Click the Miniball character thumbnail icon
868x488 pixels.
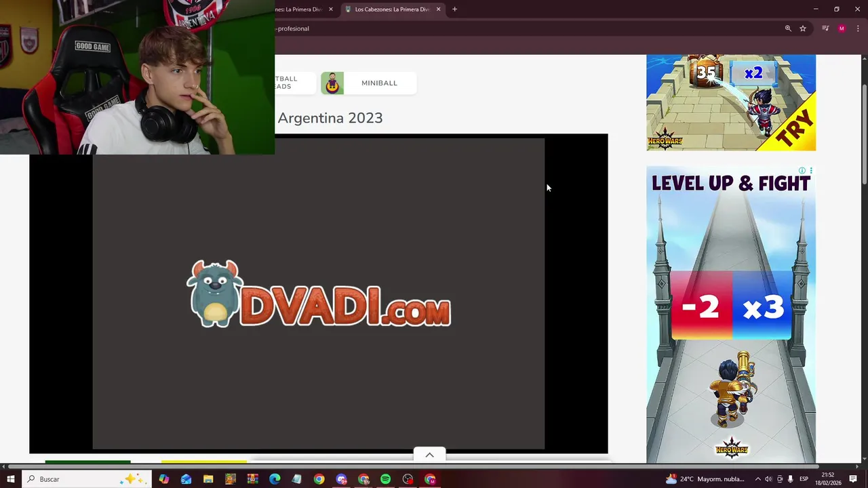click(x=332, y=83)
